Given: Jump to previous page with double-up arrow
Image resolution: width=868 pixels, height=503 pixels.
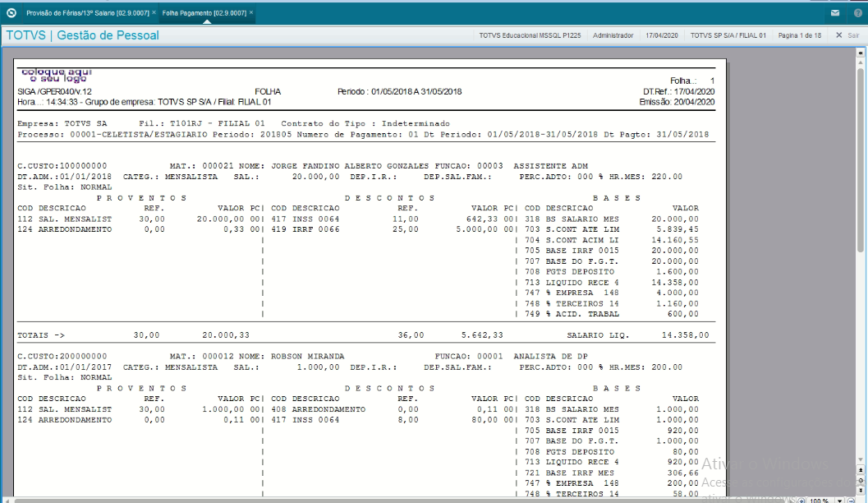Looking at the screenshot, I should click(x=861, y=470).
